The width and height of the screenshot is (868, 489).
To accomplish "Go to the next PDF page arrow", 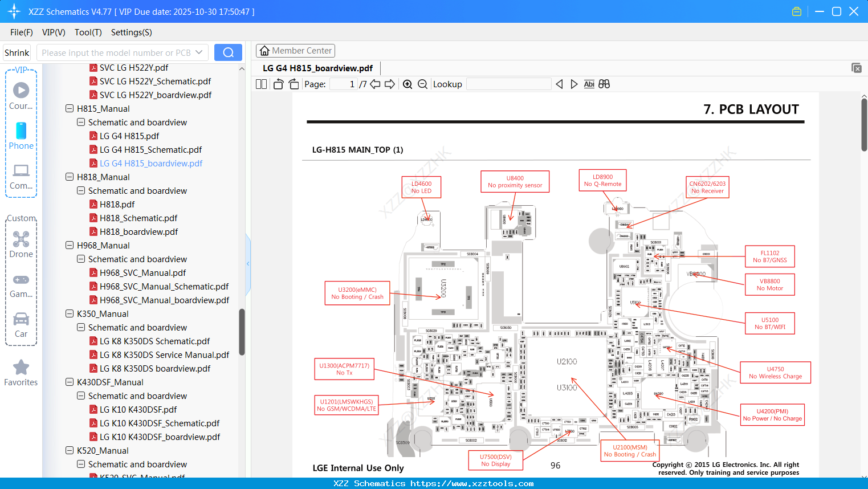I will 390,84.
